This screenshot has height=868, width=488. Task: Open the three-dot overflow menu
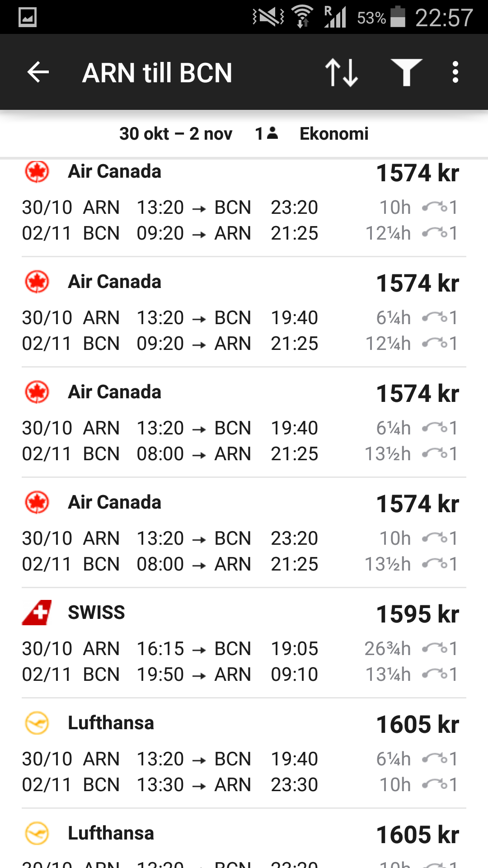click(455, 72)
